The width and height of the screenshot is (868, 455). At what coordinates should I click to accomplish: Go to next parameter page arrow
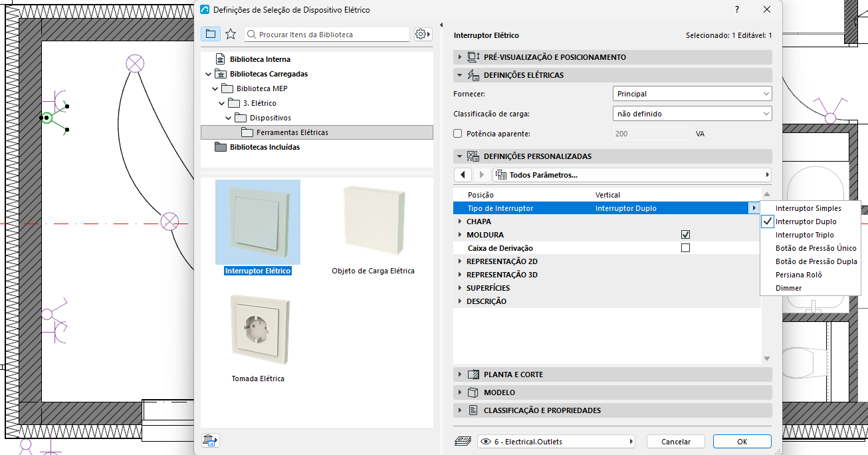482,175
